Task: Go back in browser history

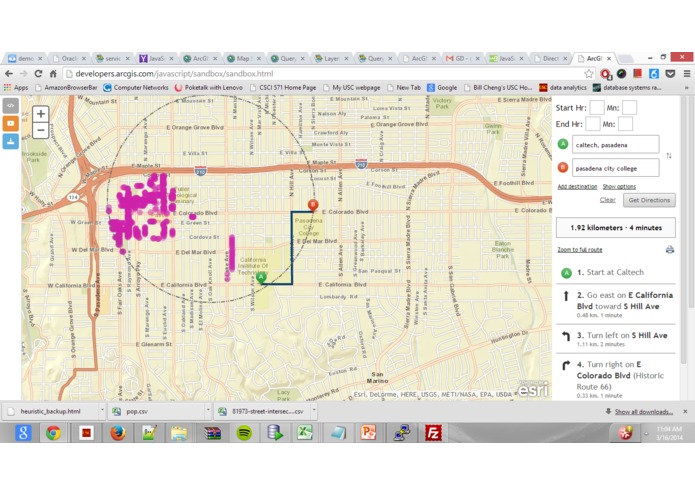Action: pos(9,74)
